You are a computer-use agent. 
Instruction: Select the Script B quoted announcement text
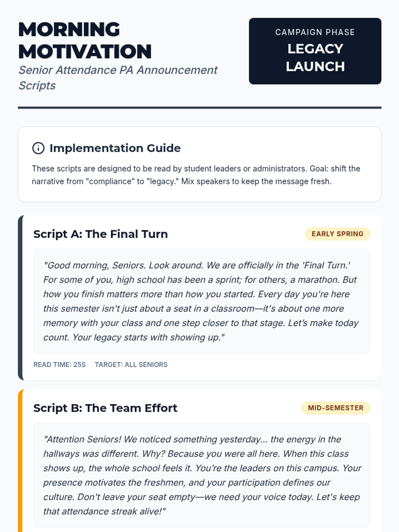click(201, 475)
